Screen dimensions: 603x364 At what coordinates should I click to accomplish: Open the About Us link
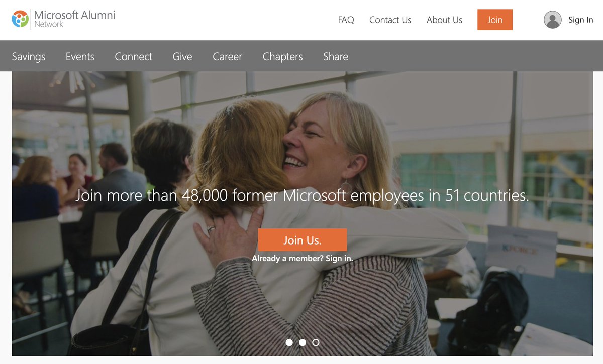[x=444, y=20]
